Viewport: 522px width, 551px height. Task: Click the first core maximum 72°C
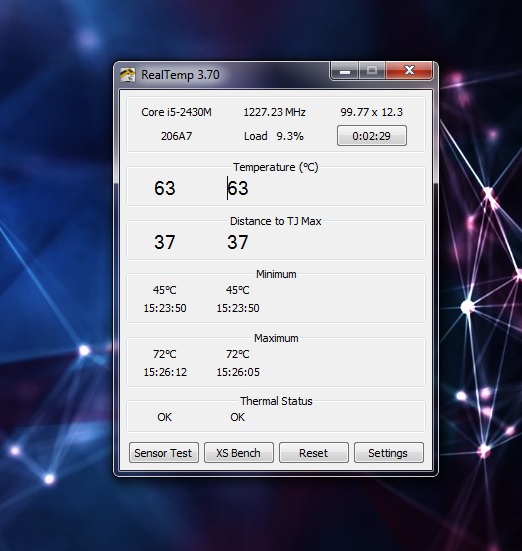pyautogui.click(x=165, y=354)
